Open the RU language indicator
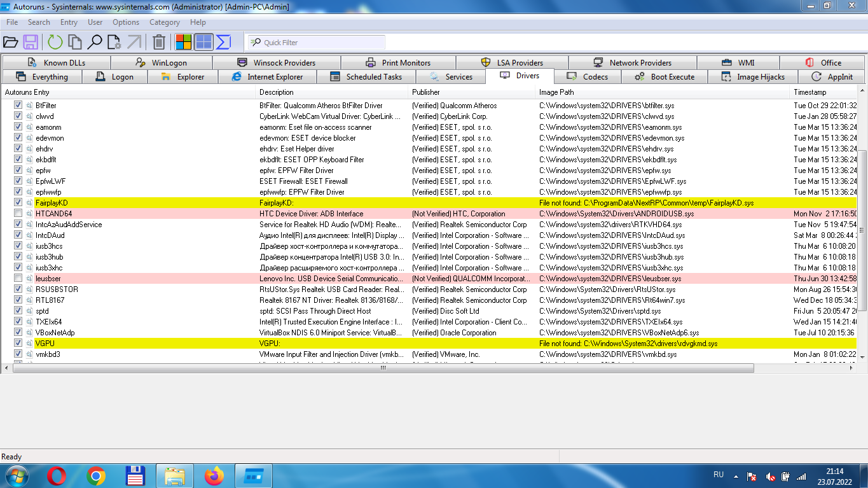This screenshot has height=488, width=868. 719,475
